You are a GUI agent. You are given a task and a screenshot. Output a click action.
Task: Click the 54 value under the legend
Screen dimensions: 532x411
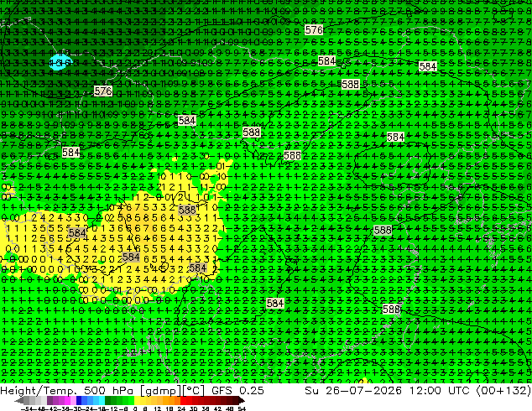(x=242, y=408)
